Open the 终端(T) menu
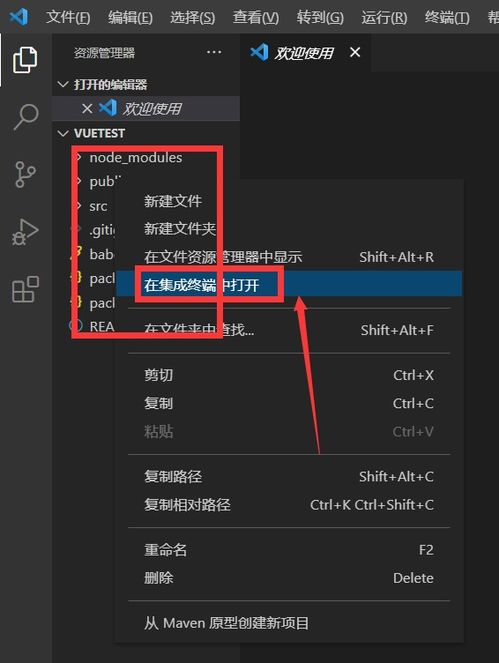499x663 pixels. point(447,17)
